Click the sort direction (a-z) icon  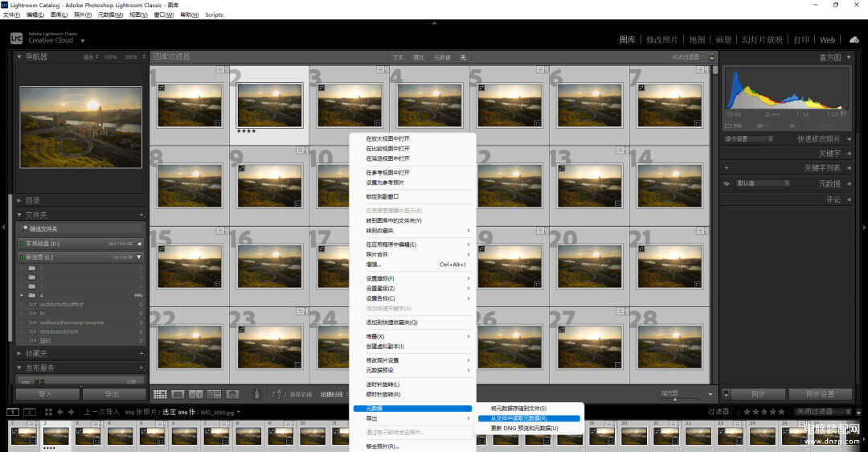[278, 394]
